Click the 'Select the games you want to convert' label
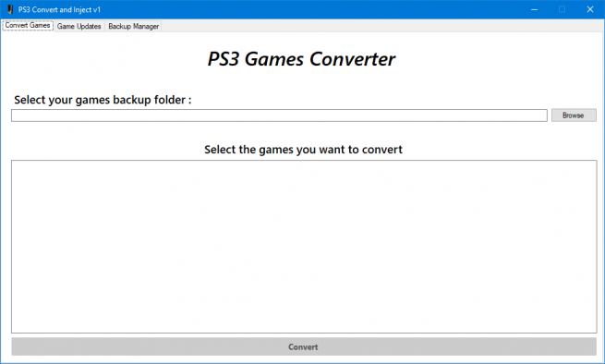The width and height of the screenshot is (605, 364). tap(303, 150)
